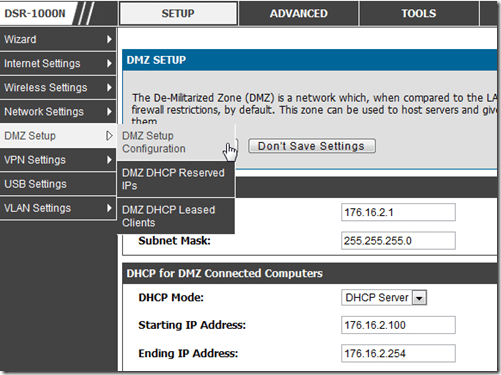The width and height of the screenshot is (501, 375).
Task: Click Don't Save Settings button
Action: click(x=312, y=146)
